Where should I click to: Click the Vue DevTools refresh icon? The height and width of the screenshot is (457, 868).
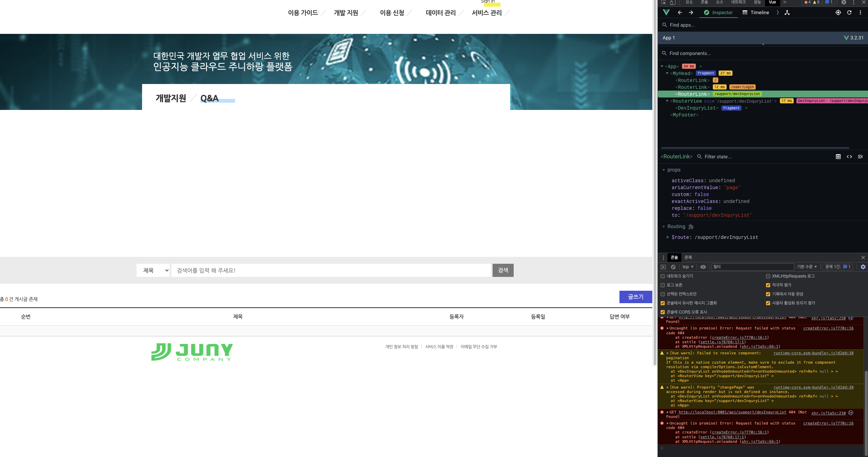click(849, 12)
